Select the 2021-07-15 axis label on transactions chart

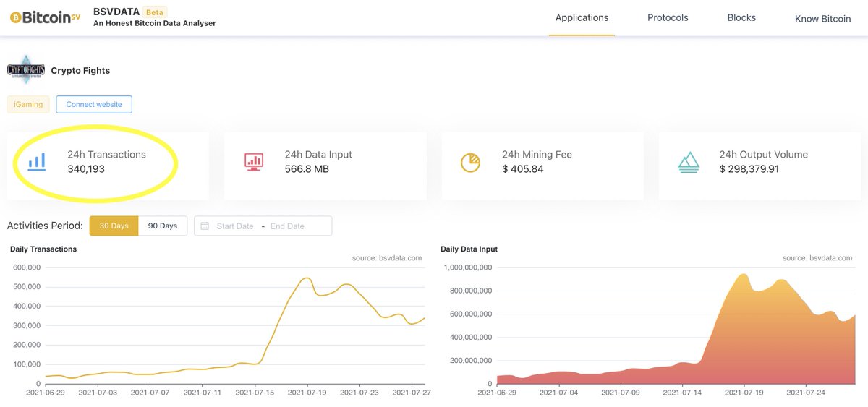coord(255,393)
